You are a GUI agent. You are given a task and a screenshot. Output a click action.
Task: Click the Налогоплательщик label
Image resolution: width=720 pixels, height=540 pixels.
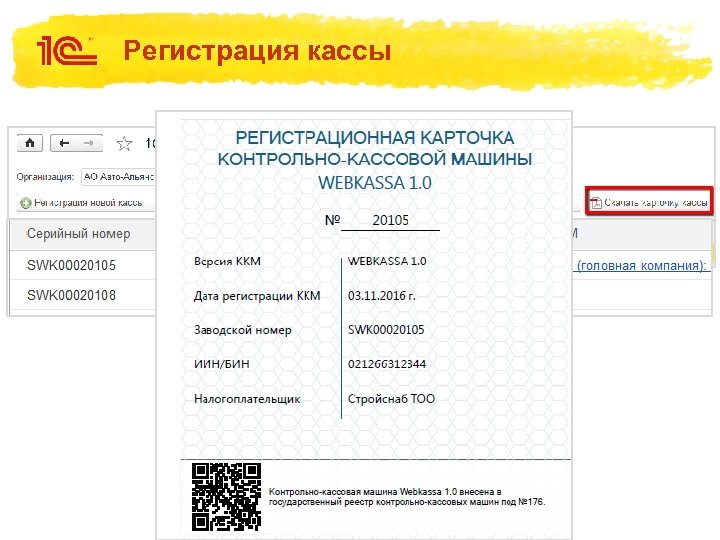click(x=247, y=399)
